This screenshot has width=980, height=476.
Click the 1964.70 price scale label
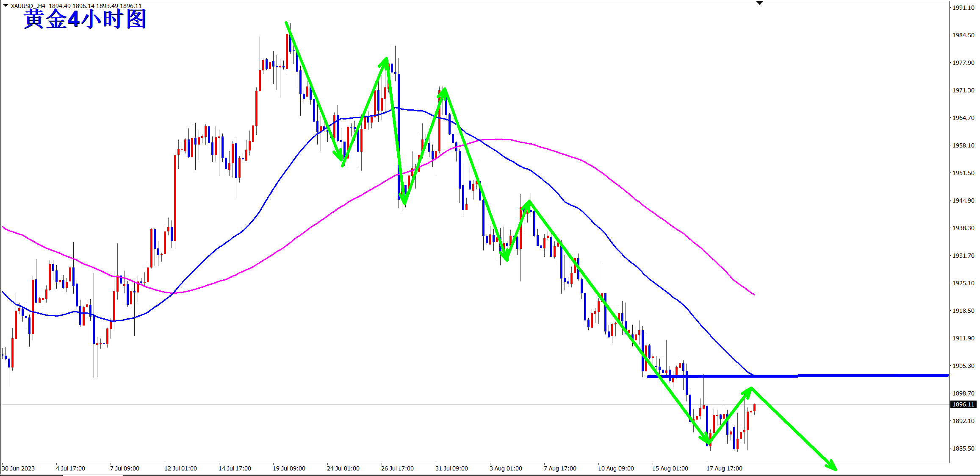(963, 118)
